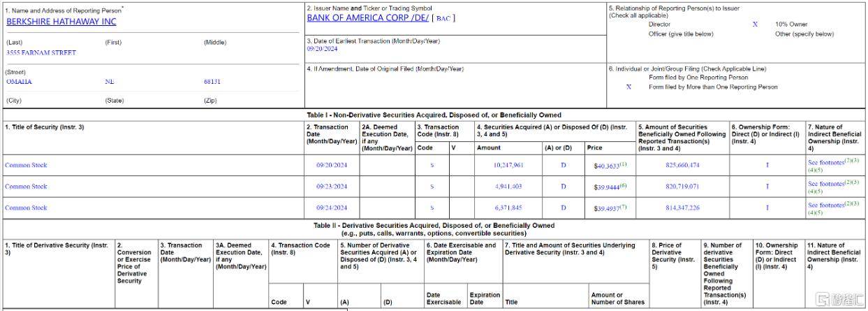Click Common Stock in the 09/24/2024 row
Screen dimensions: 868x311
(26, 208)
